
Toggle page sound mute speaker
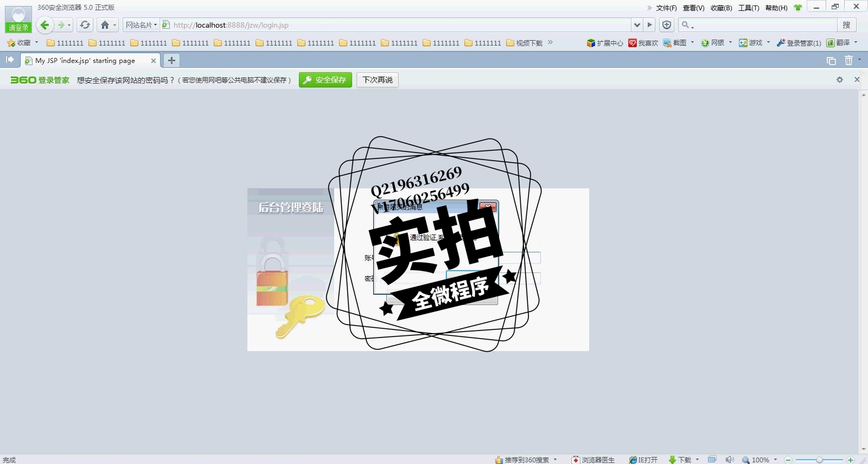pyautogui.click(x=730, y=460)
